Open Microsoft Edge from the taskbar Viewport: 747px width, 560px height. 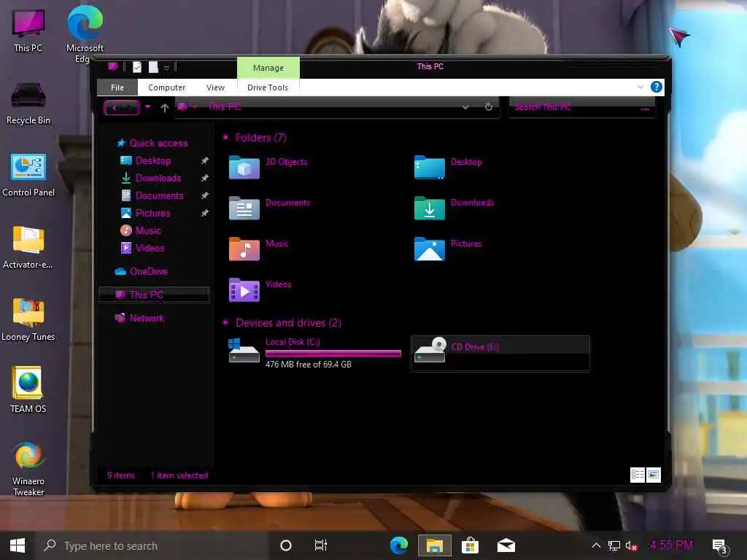[399, 545]
